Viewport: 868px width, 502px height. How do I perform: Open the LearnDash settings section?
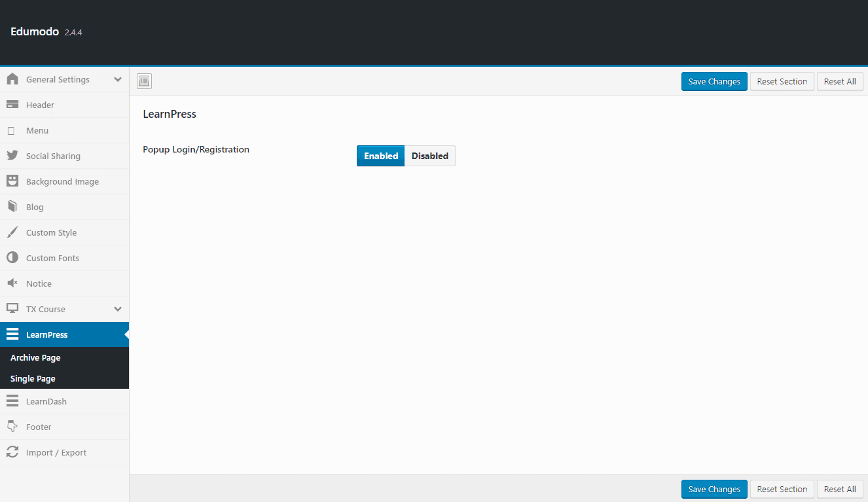click(46, 401)
